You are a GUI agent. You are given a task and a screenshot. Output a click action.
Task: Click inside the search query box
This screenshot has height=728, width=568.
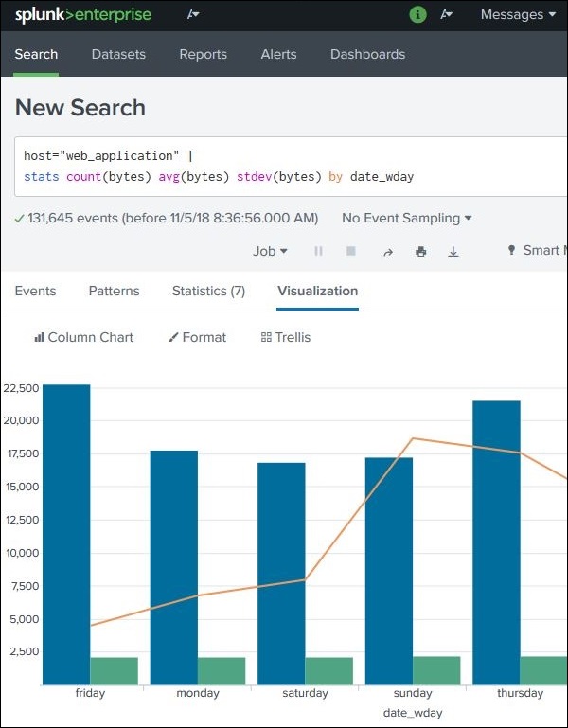[x=284, y=166]
